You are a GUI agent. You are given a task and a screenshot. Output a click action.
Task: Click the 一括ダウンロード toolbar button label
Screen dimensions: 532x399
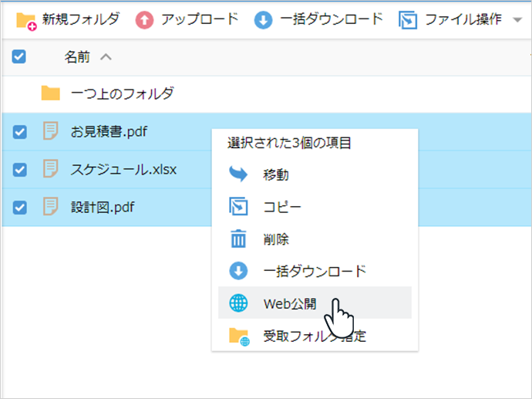pos(332,19)
